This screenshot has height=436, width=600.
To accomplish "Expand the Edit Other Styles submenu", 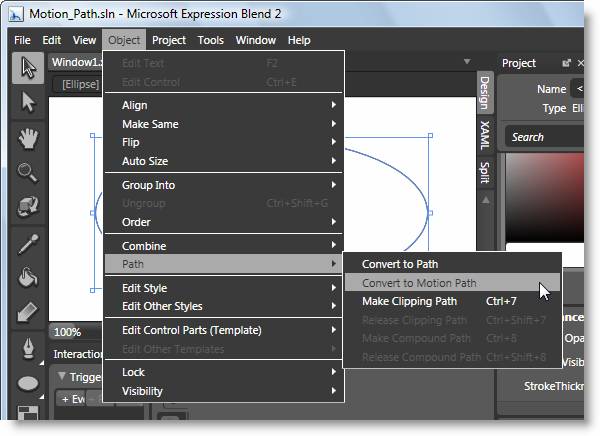I will coord(223,306).
